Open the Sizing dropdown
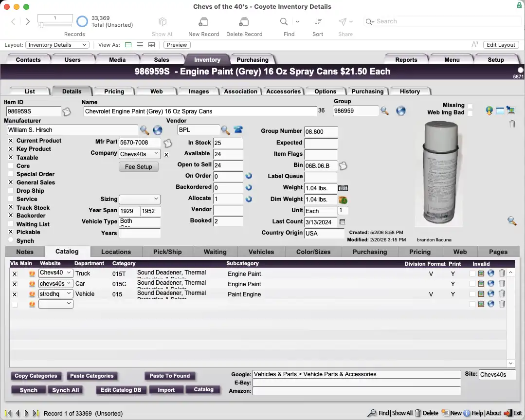525x420 pixels. click(139, 199)
